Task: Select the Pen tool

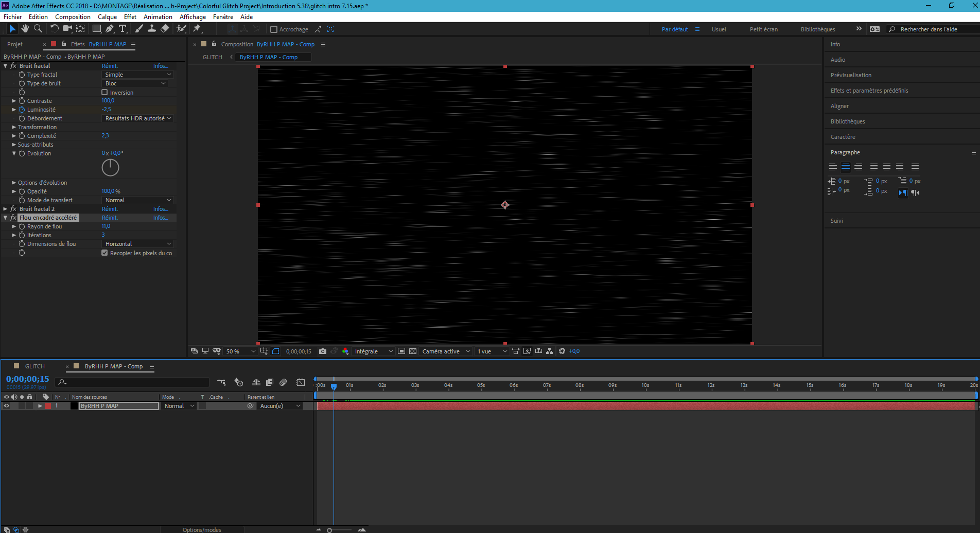Action: click(110, 29)
